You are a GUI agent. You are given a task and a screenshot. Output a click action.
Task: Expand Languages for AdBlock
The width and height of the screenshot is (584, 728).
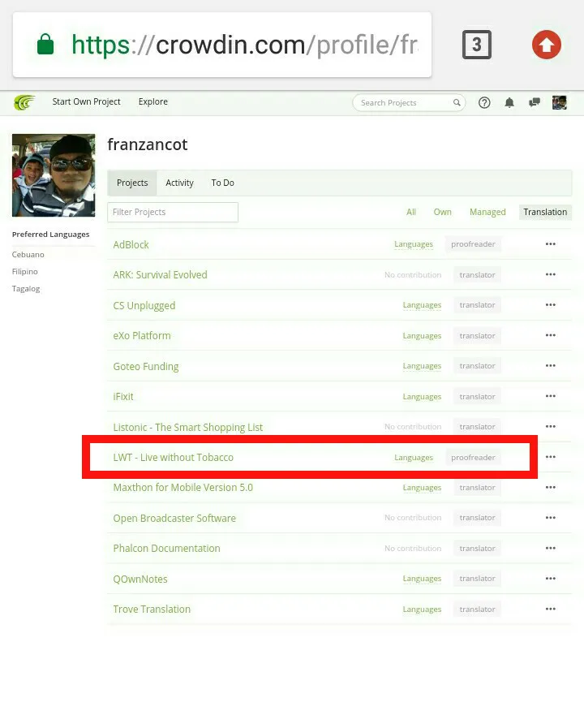[414, 244]
